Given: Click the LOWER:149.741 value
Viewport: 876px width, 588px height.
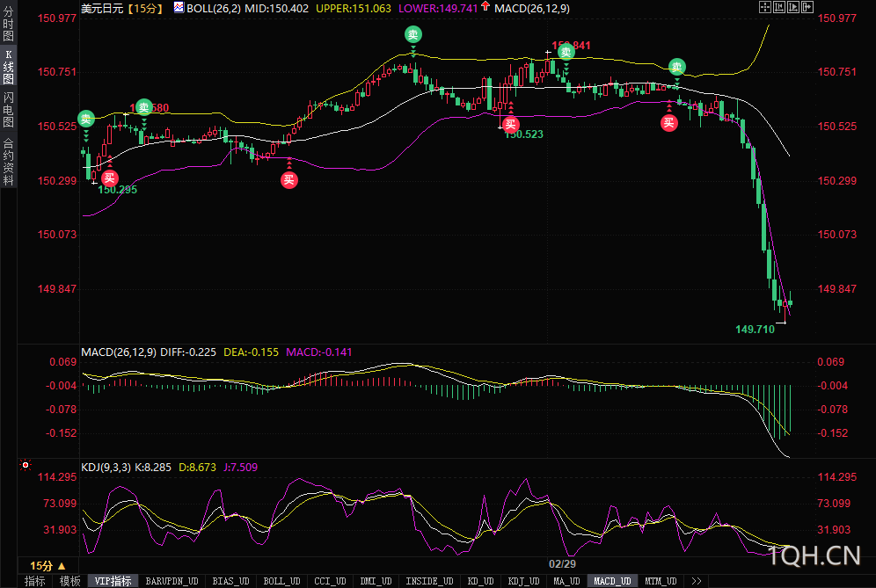Looking at the screenshot, I should coord(438,9).
